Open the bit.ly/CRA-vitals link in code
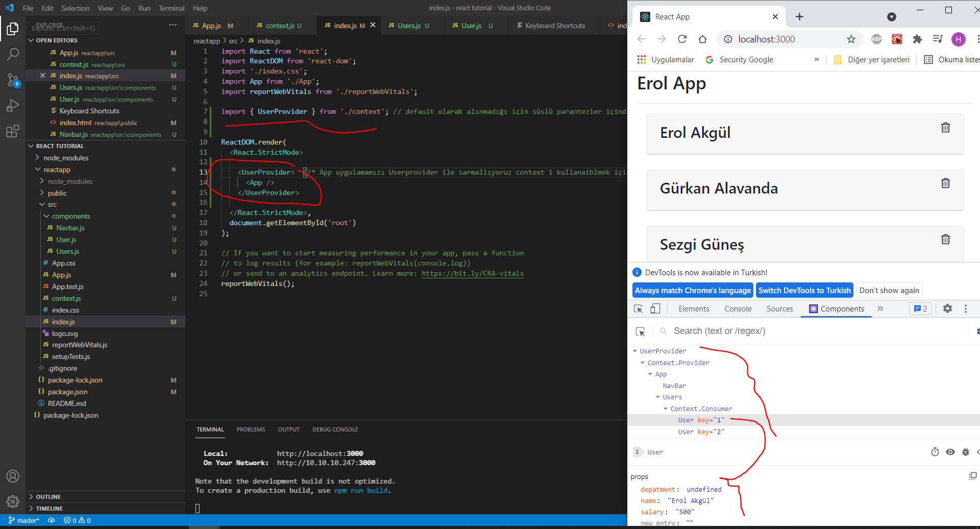This screenshot has width=980, height=529. tap(472, 273)
